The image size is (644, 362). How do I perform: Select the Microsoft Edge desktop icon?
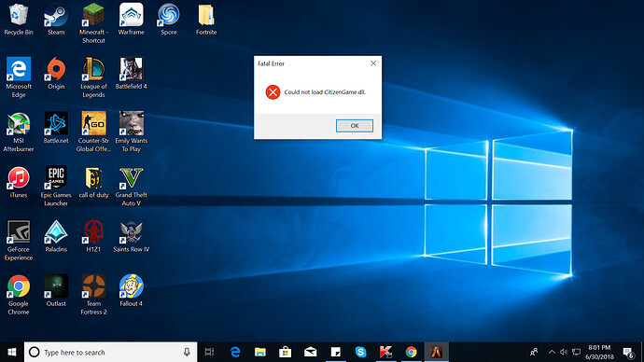click(19, 77)
